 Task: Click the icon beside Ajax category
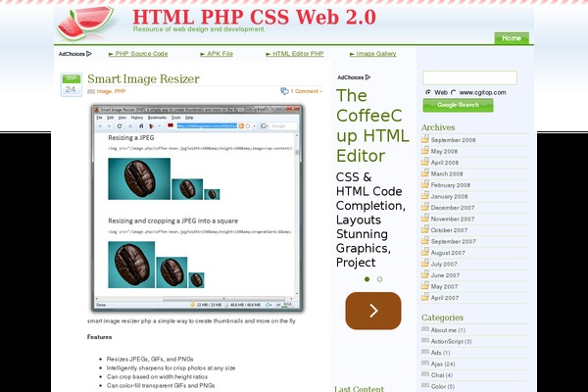click(x=425, y=364)
